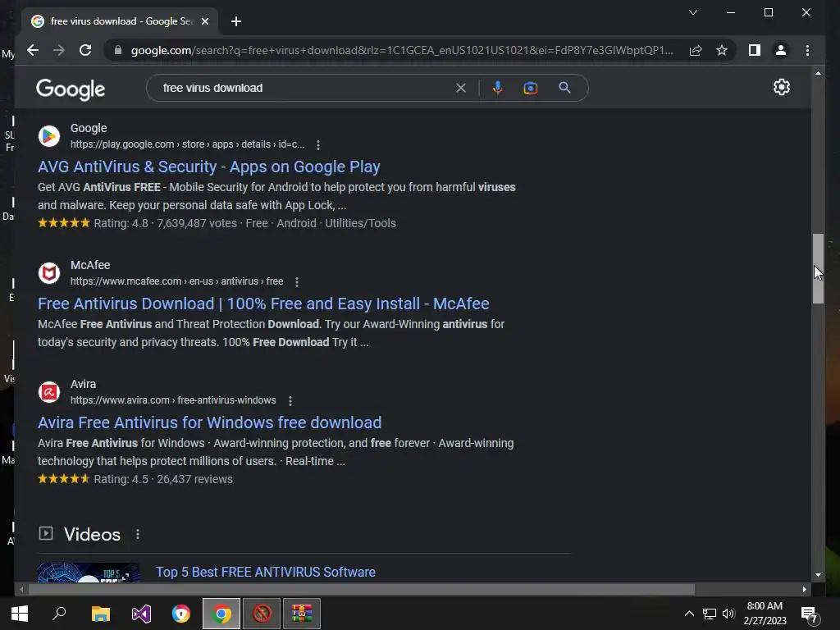Image resolution: width=840 pixels, height=630 pixels.
Task: Click the scroll right arrow
Action: [805, 589]
